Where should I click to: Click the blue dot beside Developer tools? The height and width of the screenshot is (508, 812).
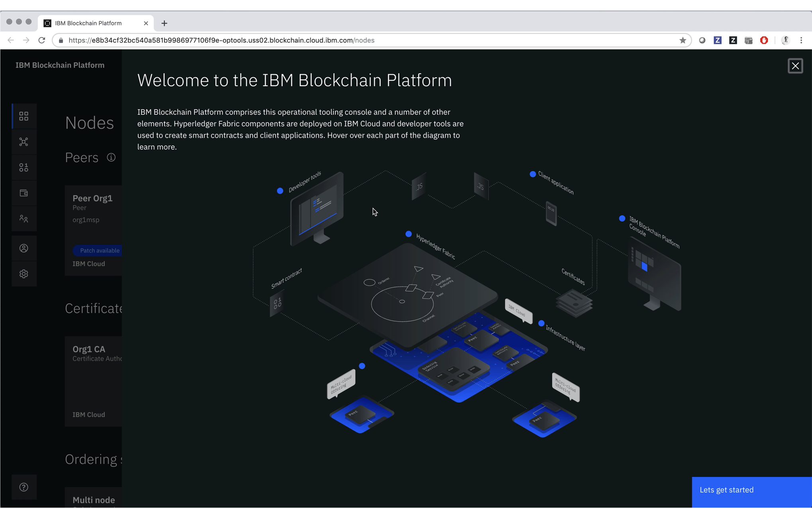pos(280,191)
